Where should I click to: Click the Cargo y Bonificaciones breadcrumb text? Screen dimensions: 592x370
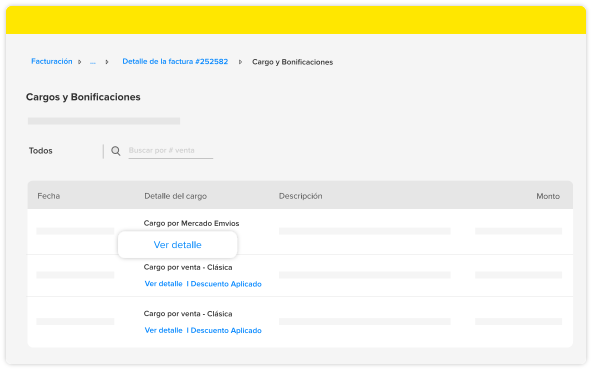point(293,62)
